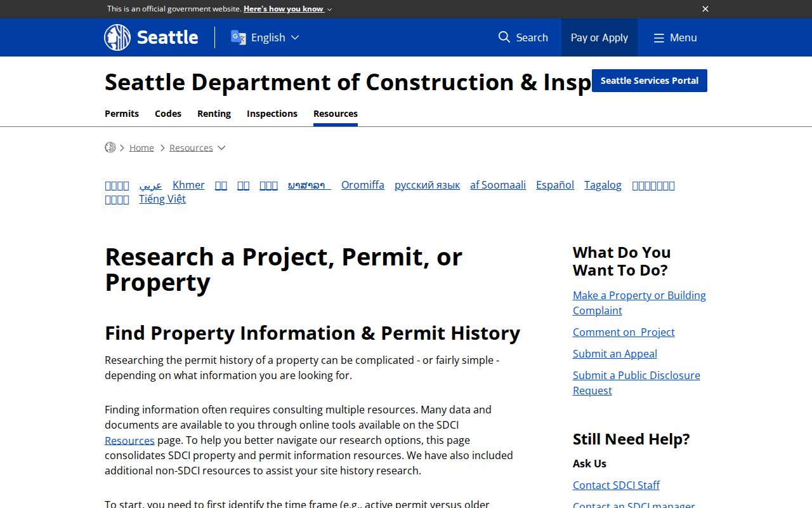Screen dimensions: 812x508
Task: Click the Home breadcrumb link
Action: [141, 147]
